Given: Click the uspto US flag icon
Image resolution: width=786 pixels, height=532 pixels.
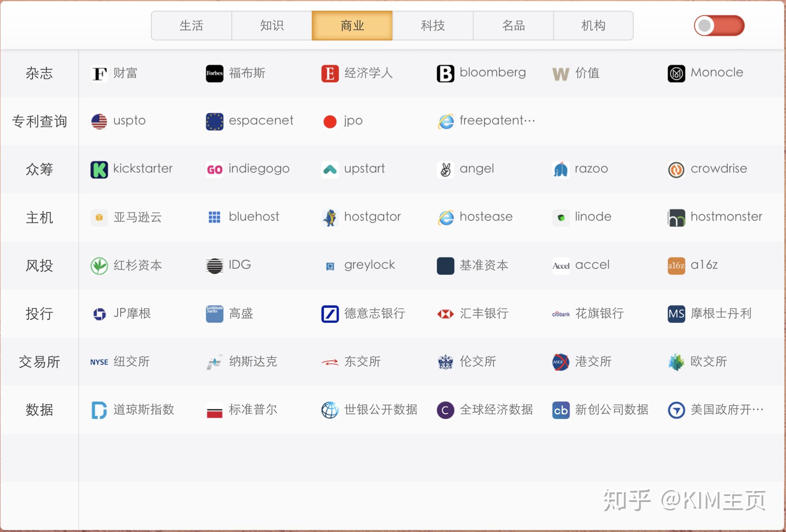Looking at the screenshot, I should (x=99, y=122).
